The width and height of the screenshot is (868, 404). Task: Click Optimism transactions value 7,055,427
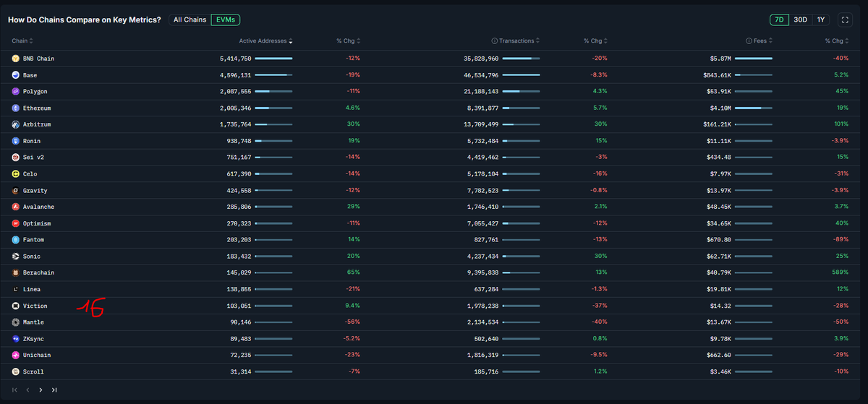482,223
